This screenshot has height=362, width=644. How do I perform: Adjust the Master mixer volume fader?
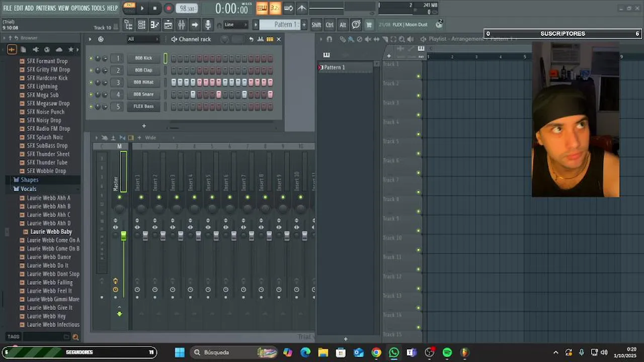124,235
